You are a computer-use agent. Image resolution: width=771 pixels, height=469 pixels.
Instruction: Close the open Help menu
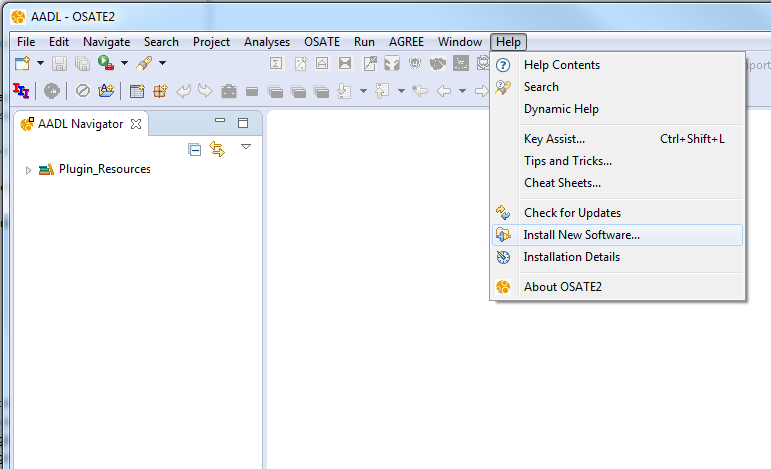coord(508,42)
